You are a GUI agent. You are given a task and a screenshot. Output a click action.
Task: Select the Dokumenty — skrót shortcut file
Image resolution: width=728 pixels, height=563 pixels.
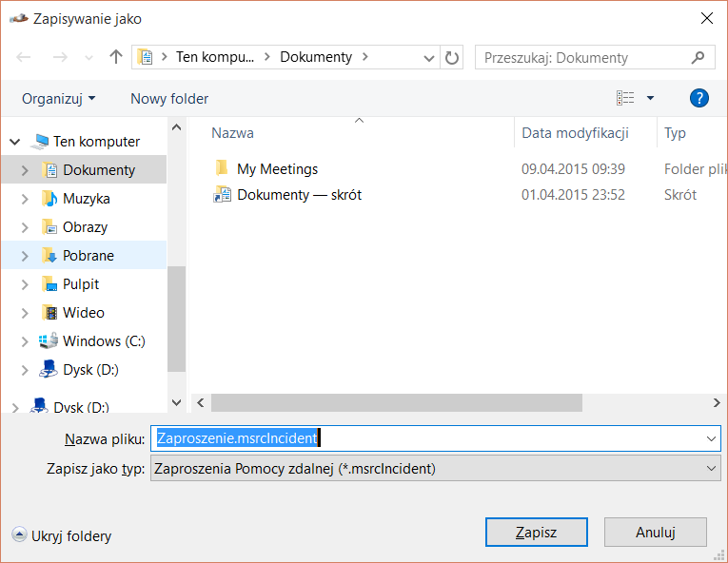coord(299,195)
